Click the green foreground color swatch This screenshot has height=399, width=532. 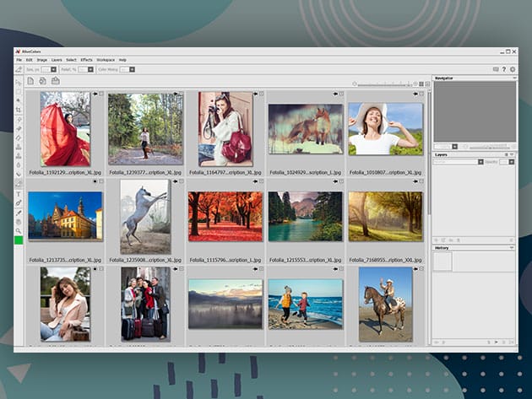click(x=19, y=240)
